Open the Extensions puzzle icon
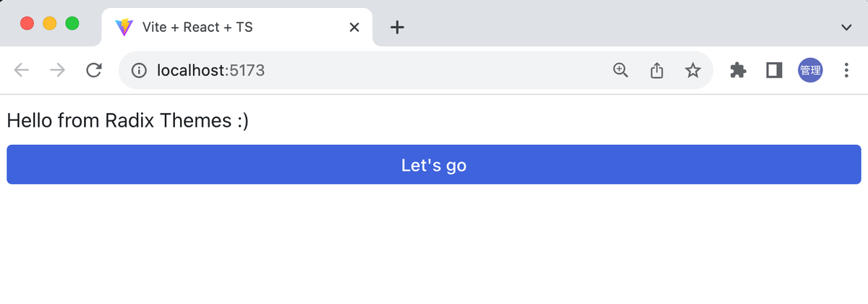 738,70
